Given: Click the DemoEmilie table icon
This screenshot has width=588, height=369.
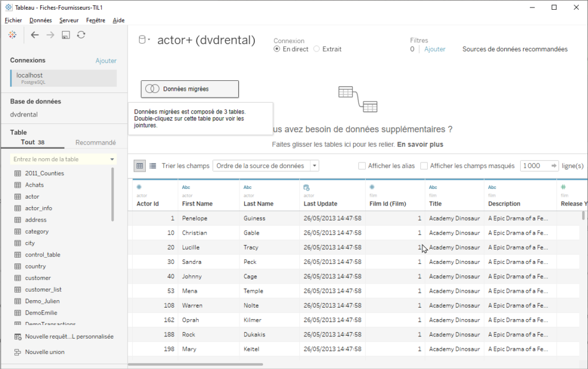Looking at the screenshot, I should point(18,312).
